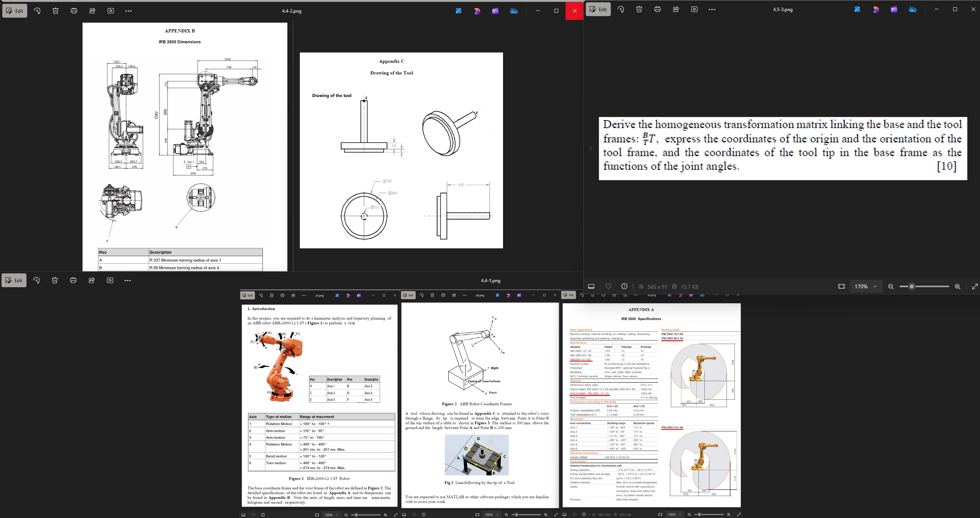The width and height of the screenshot is (980, 518).
Task: Open Clipchamp icon in the 4.4-2.png toolbar
Action: [495, 11]
